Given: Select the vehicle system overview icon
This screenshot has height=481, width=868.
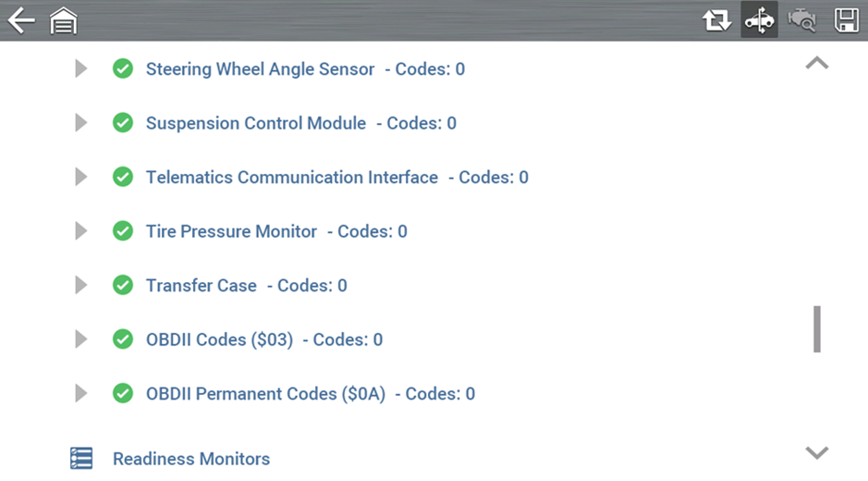Looking at the screenshot, I should [759, 20].
